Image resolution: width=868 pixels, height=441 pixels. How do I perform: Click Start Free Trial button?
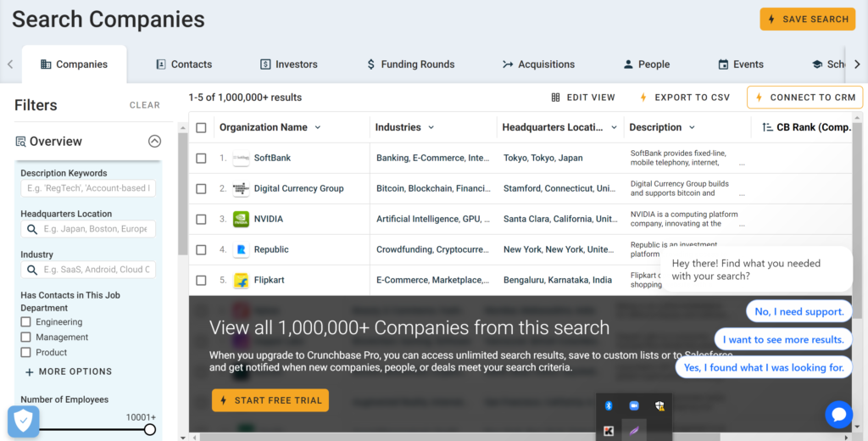pyautogui.click(x=270, y=400)
